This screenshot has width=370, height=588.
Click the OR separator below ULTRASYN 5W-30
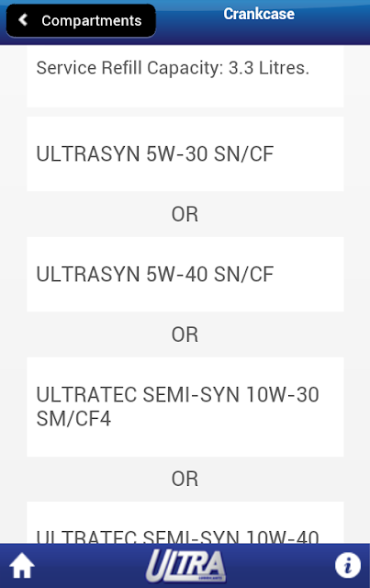pyautogui.click(x=185, y=214)
